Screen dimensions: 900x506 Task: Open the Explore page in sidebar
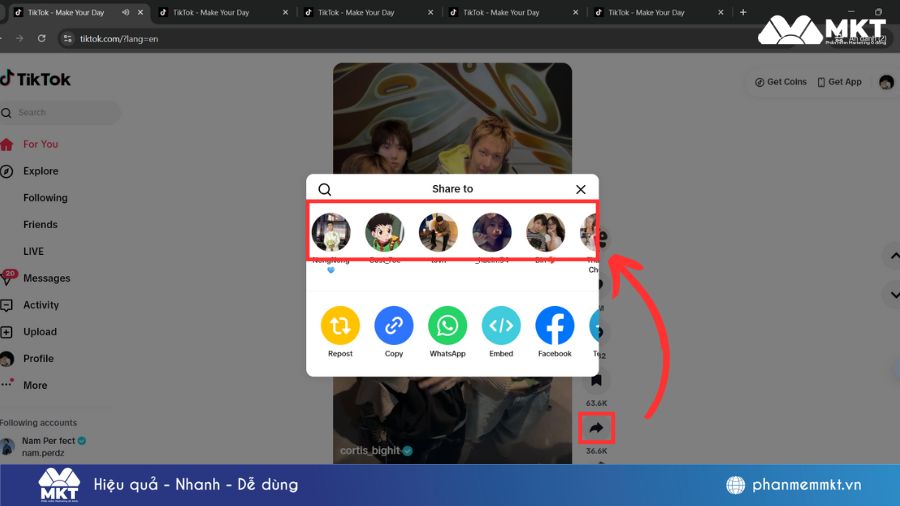40,171
